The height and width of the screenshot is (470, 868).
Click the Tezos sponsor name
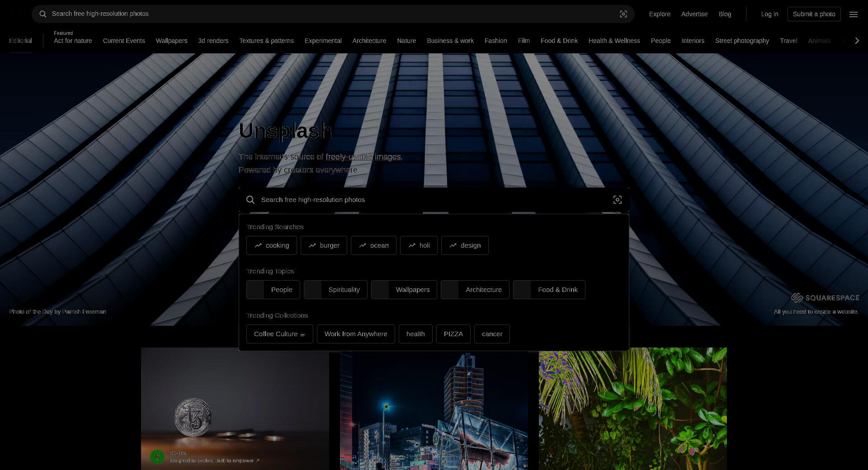[177, 453]
